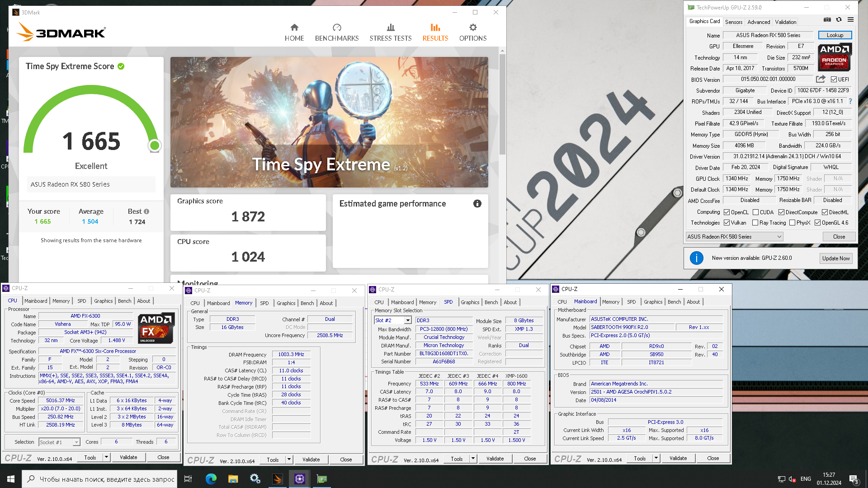Click the info icon next to Best score
Screen dimensions: 868x488
[146, 211]
